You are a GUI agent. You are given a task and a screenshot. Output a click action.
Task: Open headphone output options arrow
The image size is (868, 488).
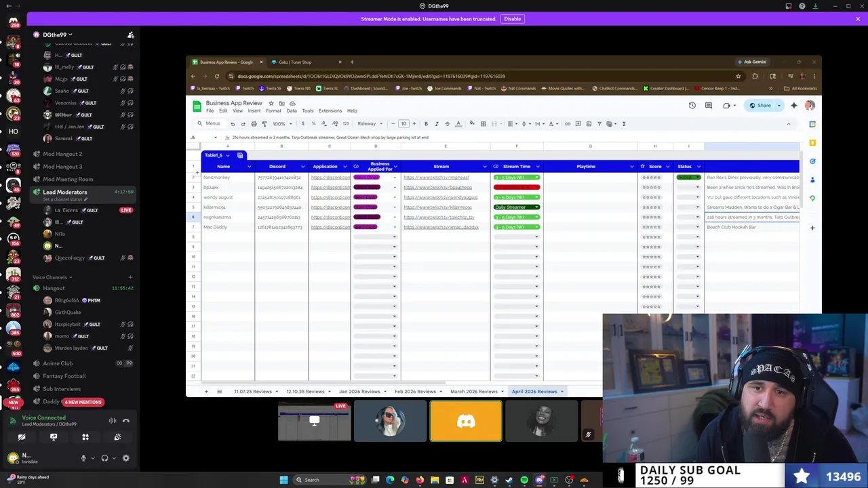(113, 458)
